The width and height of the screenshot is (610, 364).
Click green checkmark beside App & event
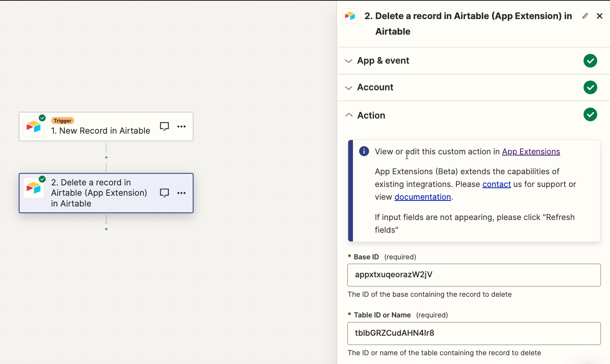tap(590, 61)
